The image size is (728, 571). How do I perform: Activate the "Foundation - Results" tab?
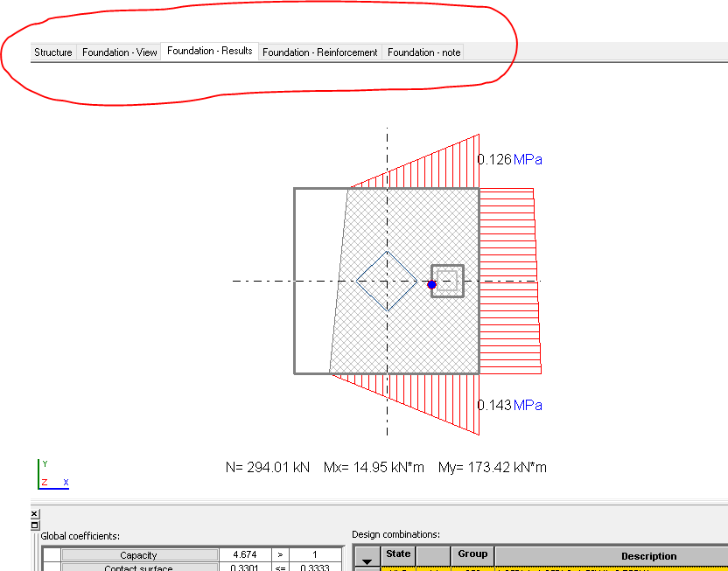pyautogui.click(x=209, y=50)
